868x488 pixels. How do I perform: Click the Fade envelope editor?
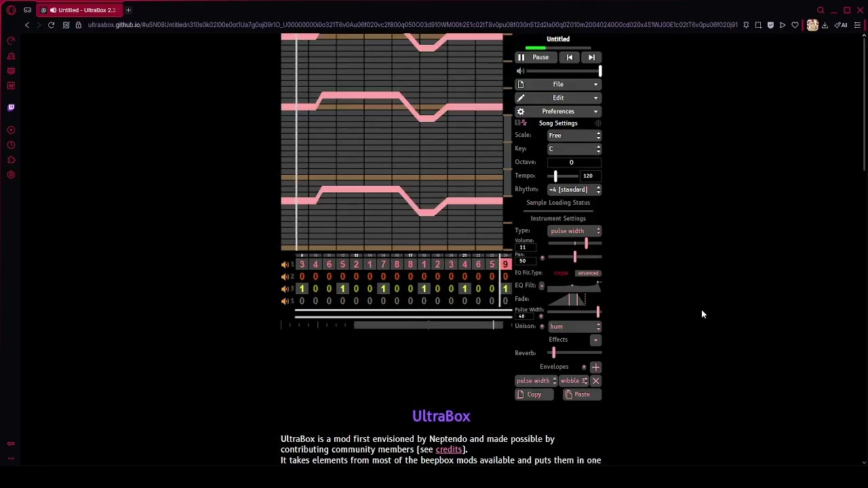click(574, 299)
